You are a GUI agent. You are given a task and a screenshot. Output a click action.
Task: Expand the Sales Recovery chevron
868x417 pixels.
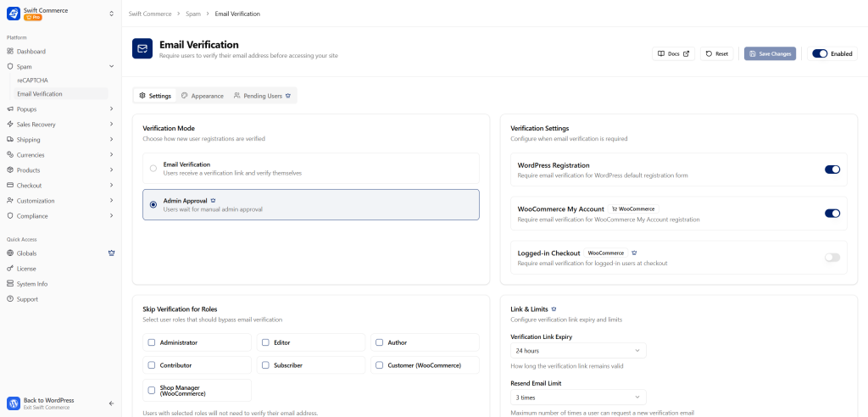111,125
